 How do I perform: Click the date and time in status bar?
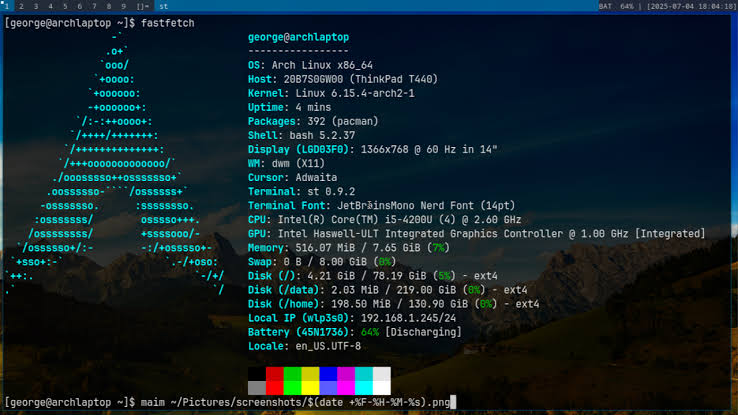coord(691,7)
